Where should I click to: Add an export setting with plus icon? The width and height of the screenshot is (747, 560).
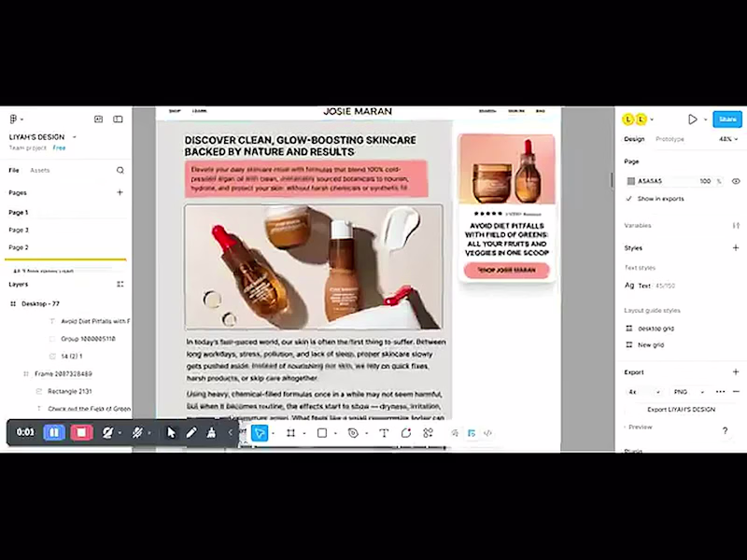pyautogui.click(x=736, y=371)
